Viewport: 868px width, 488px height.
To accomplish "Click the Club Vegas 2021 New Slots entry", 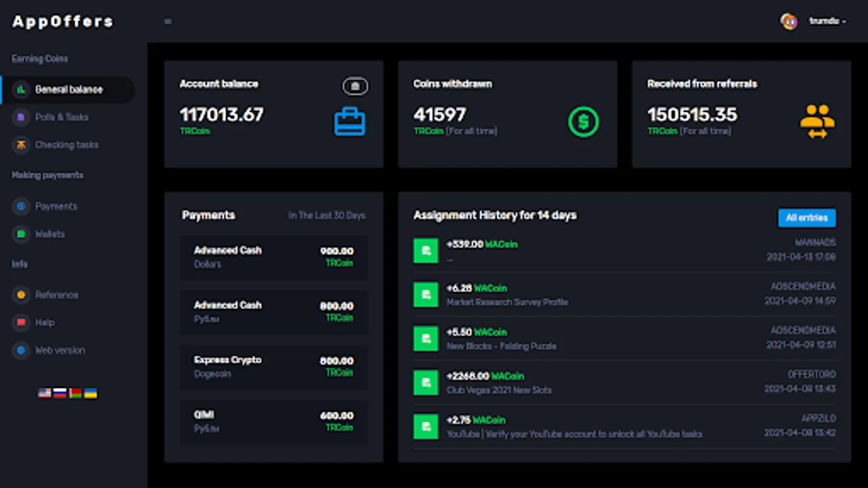I will click(x=499, y=390).
